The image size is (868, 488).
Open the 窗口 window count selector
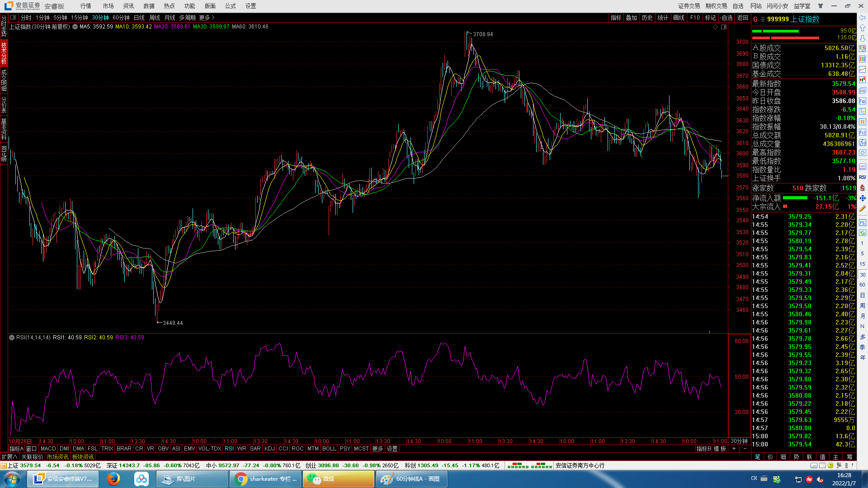click(x=31, y=449)
